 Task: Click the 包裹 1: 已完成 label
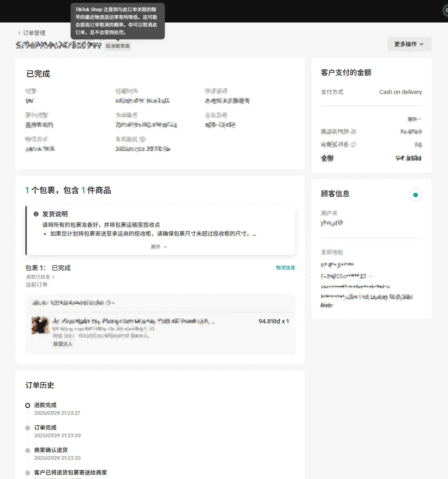[48, 268]
